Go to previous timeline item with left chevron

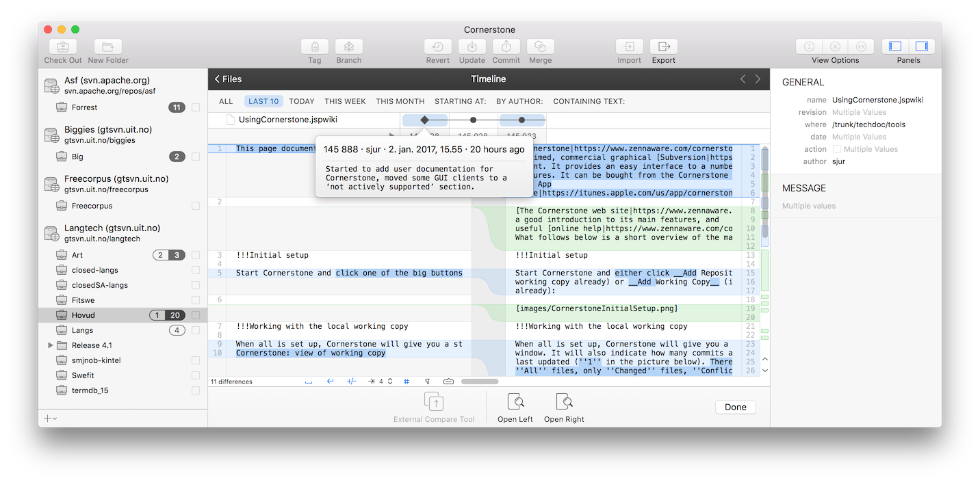pyautogui.click(x=743, y=79)
